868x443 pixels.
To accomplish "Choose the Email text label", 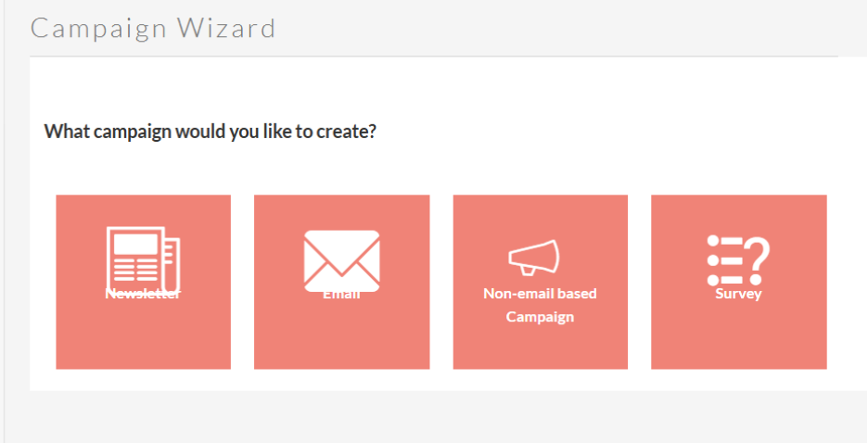I will (341, 294).
